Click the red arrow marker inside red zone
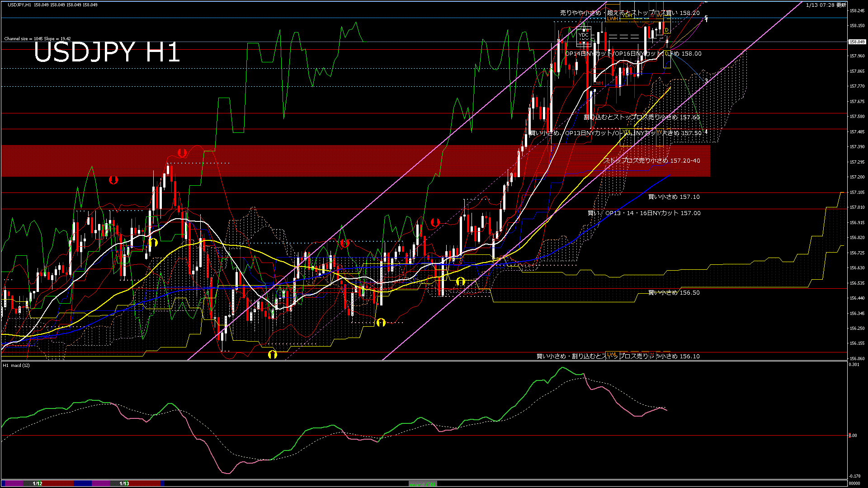Image resolution: width=868 pixels, height=488 pixels. pos(182,153)
